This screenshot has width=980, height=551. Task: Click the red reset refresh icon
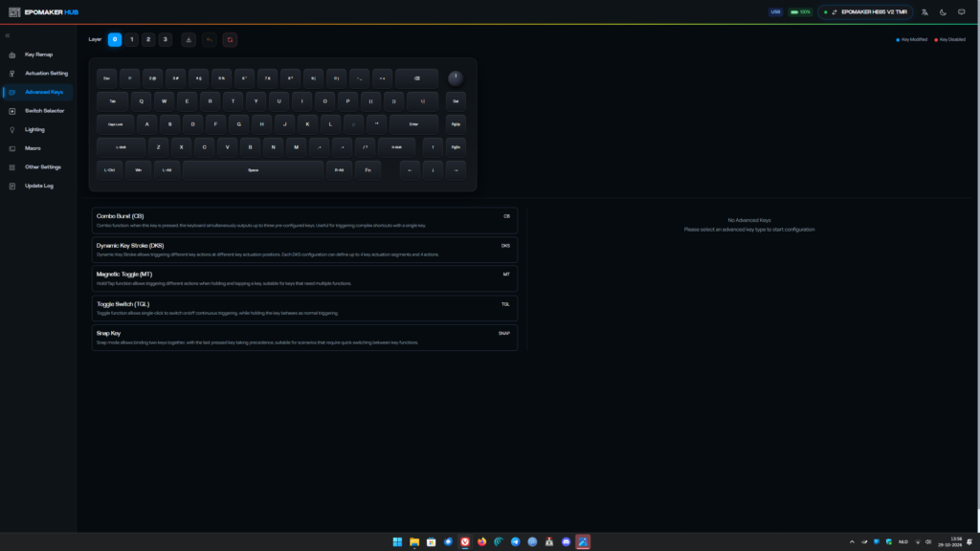230,40
